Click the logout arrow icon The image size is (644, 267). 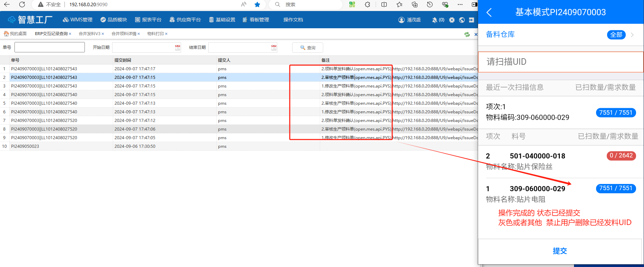coord(472,20)
